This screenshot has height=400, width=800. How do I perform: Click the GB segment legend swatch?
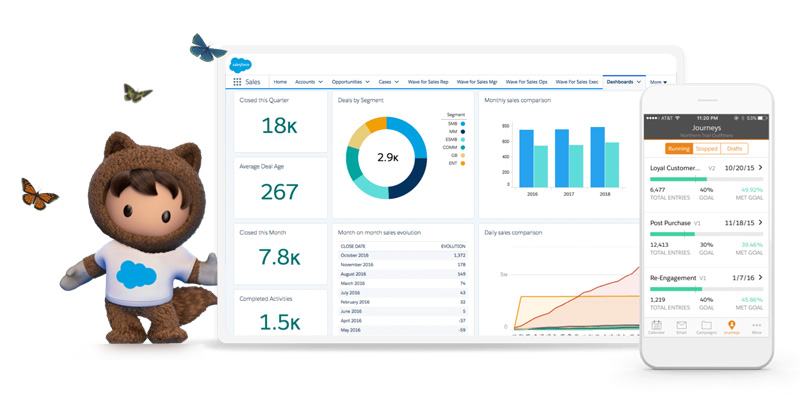click(x=462, y=155)
